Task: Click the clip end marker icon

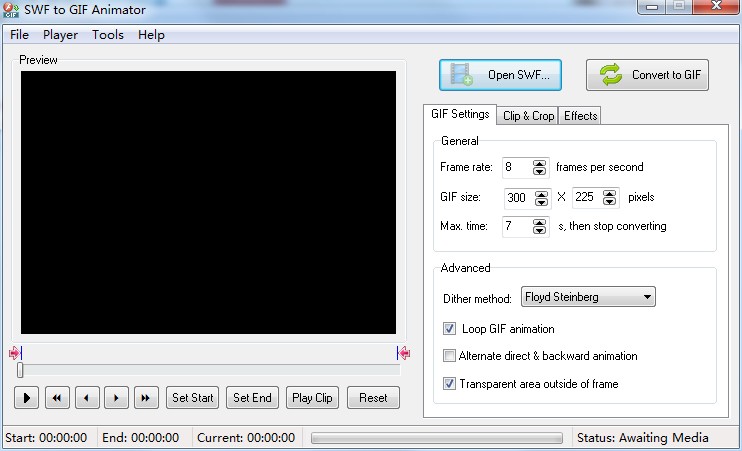Action: tap(403, 353)
